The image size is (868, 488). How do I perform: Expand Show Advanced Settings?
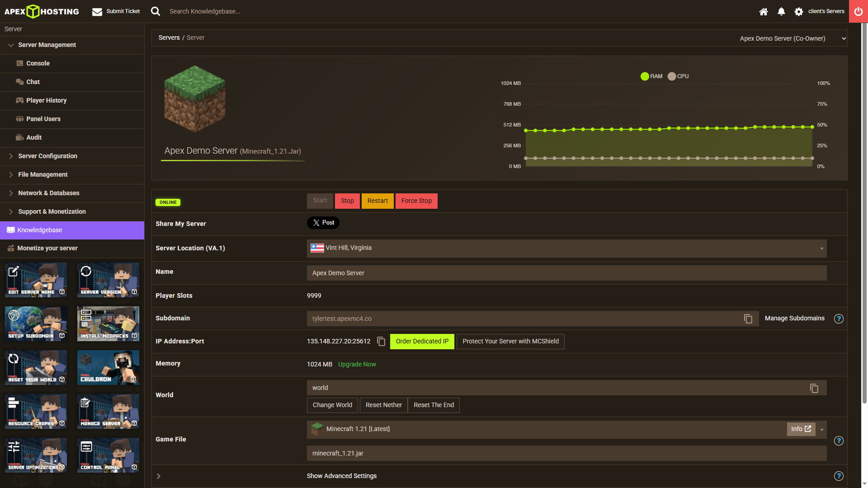click(341, 476)
